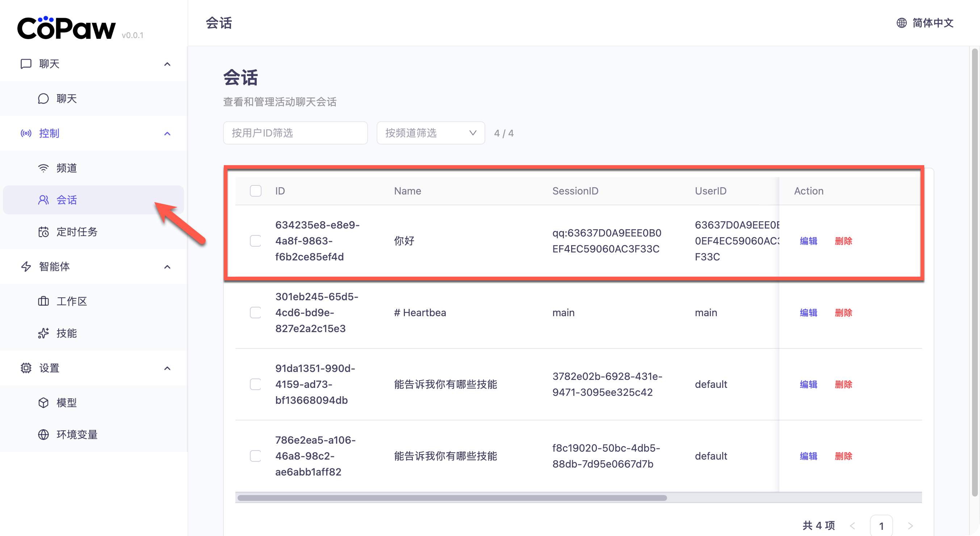Click 编辑 for the 你好 session
This screenshot has height=536, width=980.
808,241
